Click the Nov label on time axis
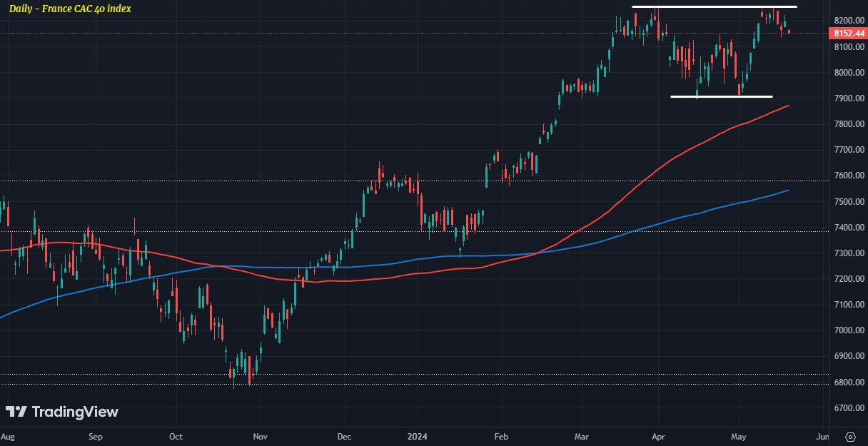 [x=260, y=435]
